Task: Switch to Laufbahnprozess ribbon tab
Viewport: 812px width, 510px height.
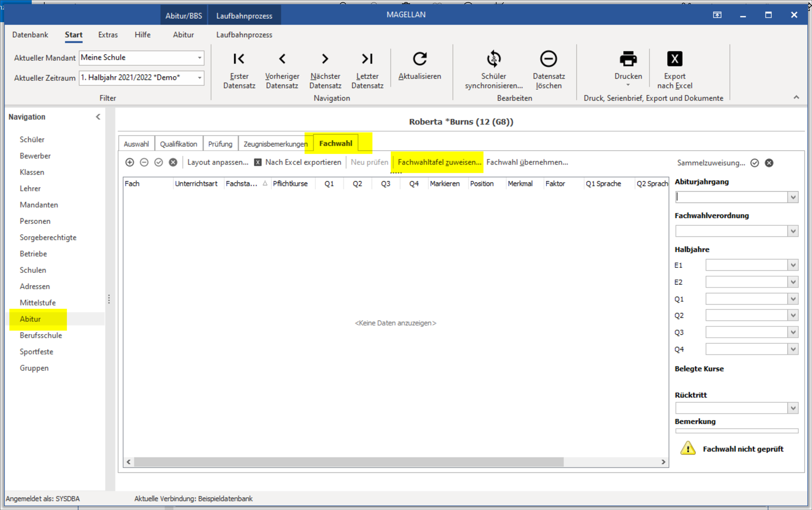Action: (x=244, y=35)
